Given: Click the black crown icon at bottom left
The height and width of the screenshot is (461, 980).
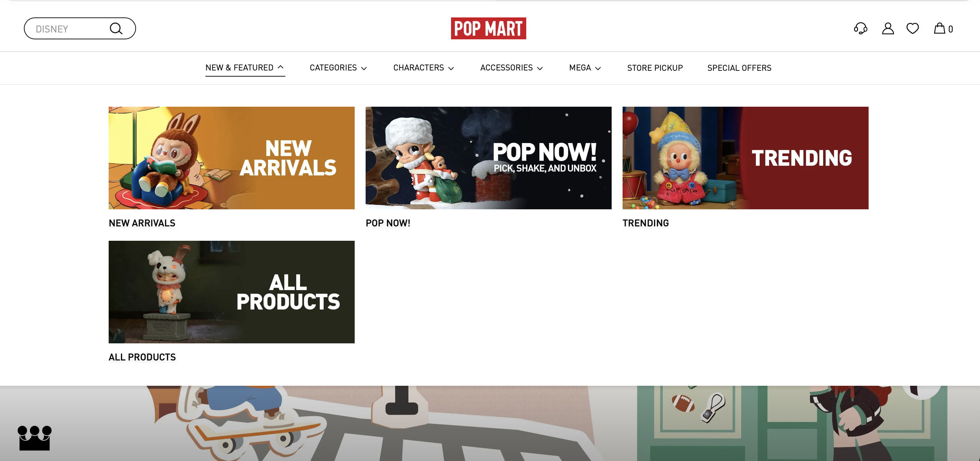Looking at the screenshot, I should (35, 438).
